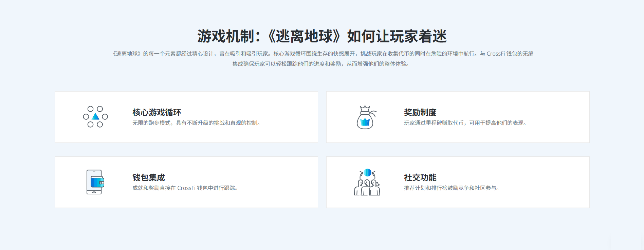Click the 无限的跑步模式 description text
The image size is (644, 250).
coord(196,123)
